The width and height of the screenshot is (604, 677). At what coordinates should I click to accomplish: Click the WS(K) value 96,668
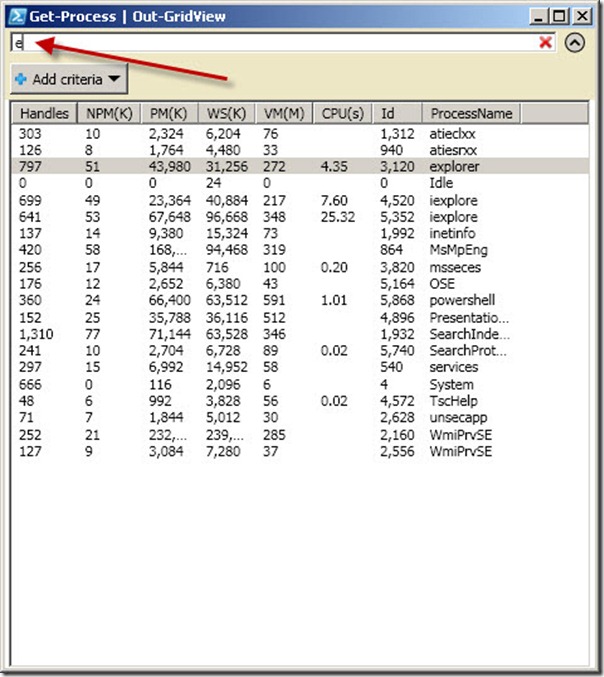coord(227,217)
